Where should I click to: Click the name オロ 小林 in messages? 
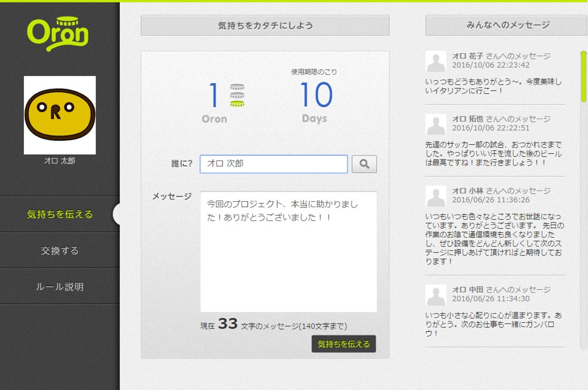[468, 191]
